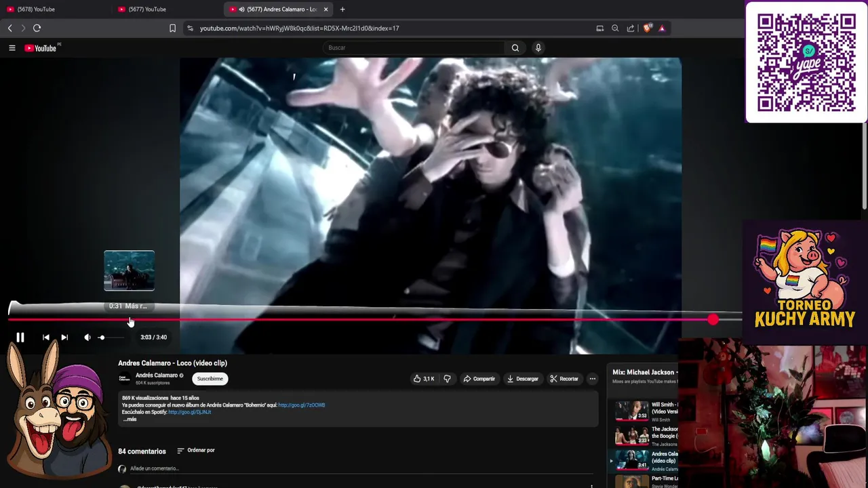Open the YouTube hamburger guide menu
The image size is (868, 488).
[x=12, y=48]
